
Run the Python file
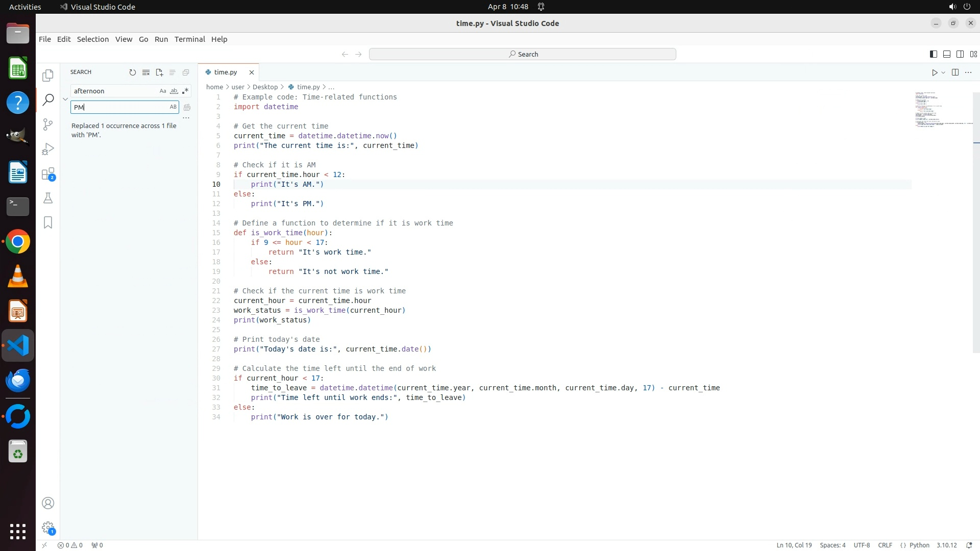(934, 72)
